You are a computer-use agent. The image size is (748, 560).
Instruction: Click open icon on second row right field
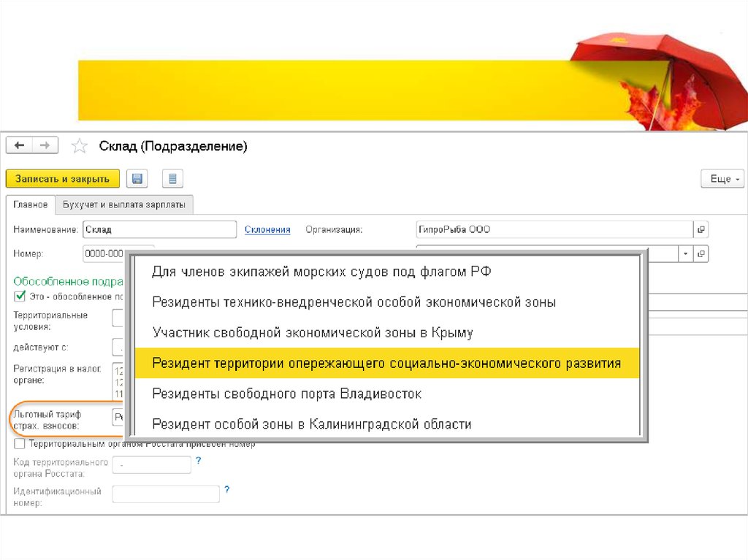(x=701, y=253)
